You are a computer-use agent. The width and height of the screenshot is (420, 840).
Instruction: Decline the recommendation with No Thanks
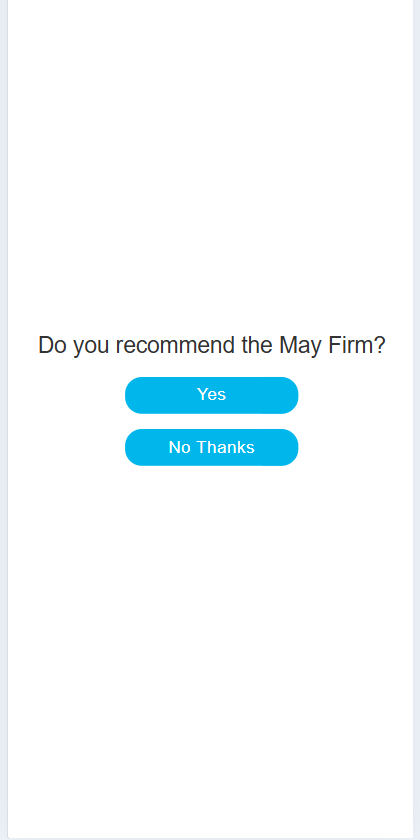pyautogui.click(x=212, y=447)
